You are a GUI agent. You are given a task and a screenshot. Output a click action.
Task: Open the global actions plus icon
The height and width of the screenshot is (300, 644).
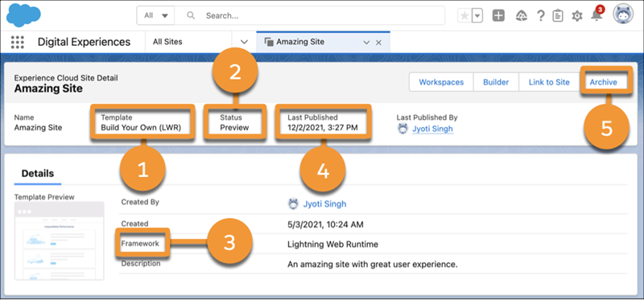click(x=498, y=15)
